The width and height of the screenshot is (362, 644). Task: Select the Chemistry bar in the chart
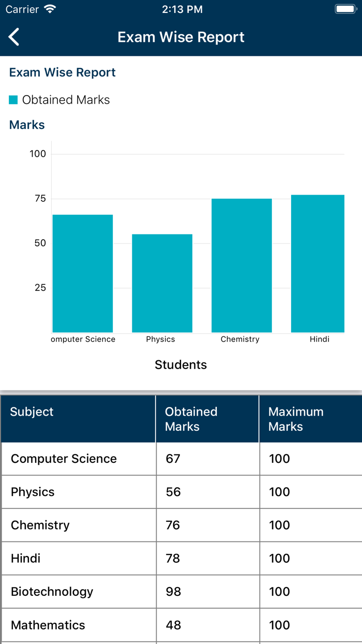242,264
